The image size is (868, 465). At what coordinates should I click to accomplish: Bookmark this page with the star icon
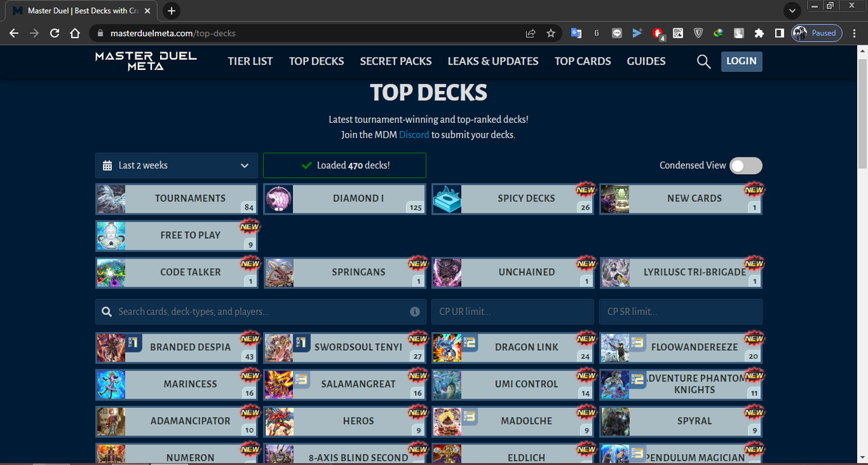(551, 33)
